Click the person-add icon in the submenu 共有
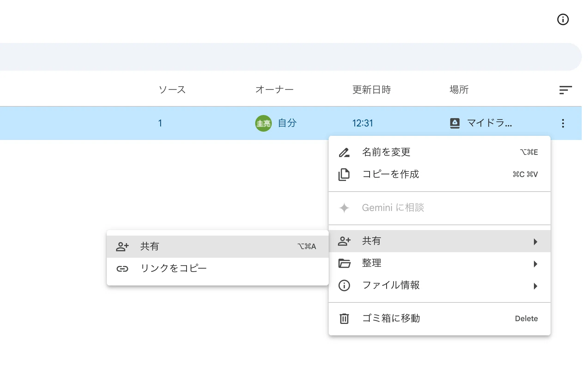Viewport: 588px width, 370px height. (122, 247)
